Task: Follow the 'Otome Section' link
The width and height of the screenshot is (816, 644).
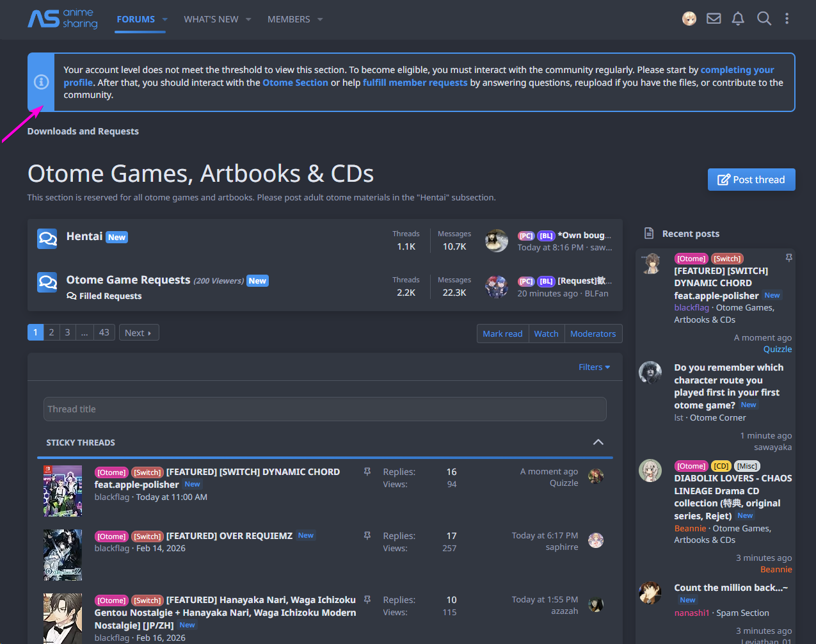Action: point(295,83)
